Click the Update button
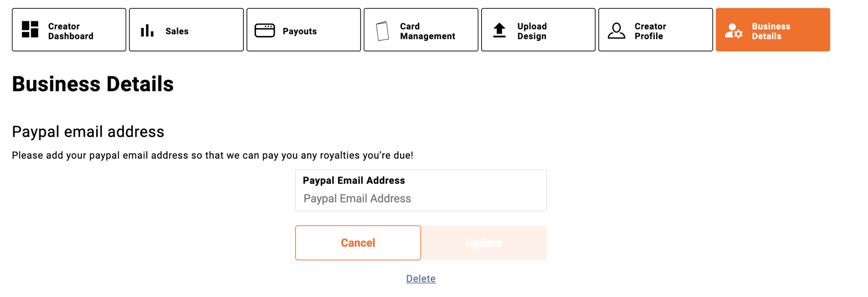 point(484,243)
